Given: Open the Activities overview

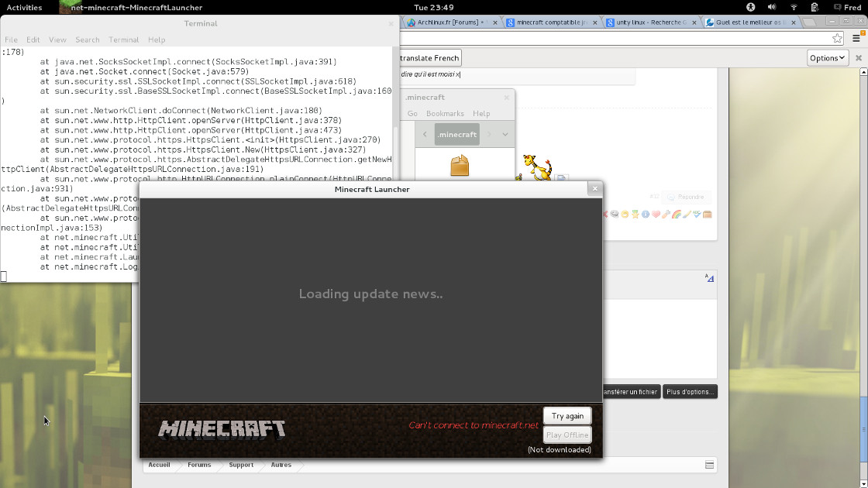Looking at the screenshot, I should tap(24, 7).
